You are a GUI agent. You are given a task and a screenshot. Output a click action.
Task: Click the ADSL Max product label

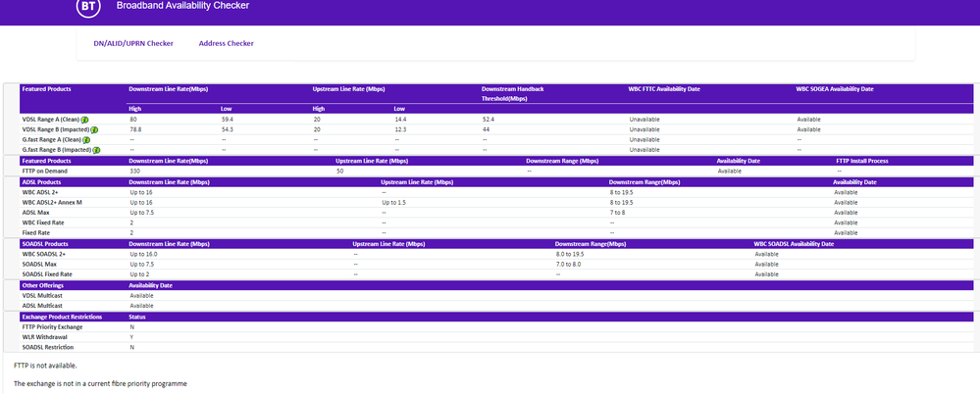pyautogui.click(x=35, y=212)
